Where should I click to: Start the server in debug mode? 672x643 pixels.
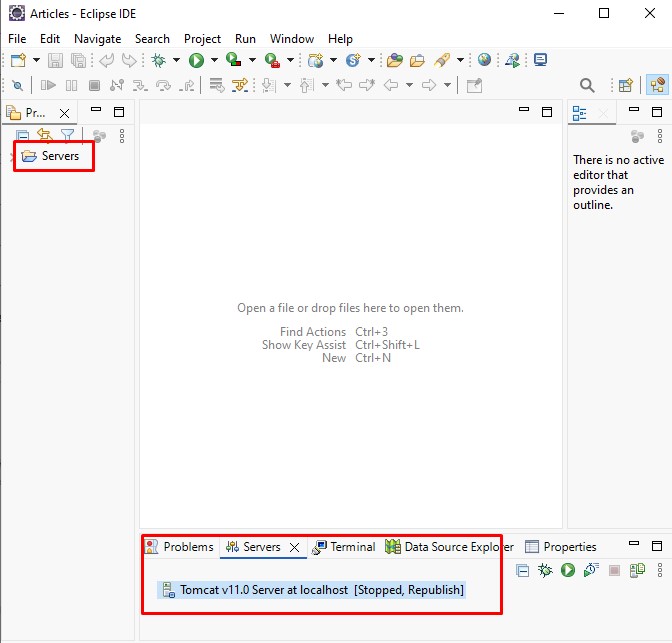[545, 570]
